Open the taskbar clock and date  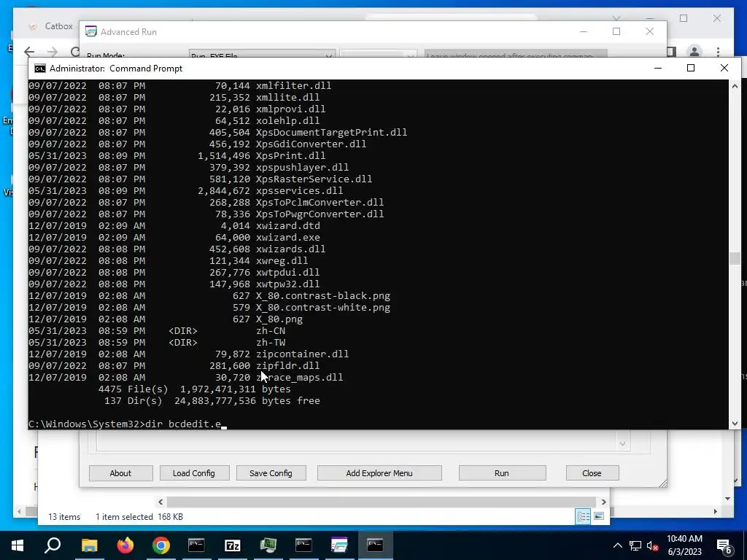(x=684, y=545)
